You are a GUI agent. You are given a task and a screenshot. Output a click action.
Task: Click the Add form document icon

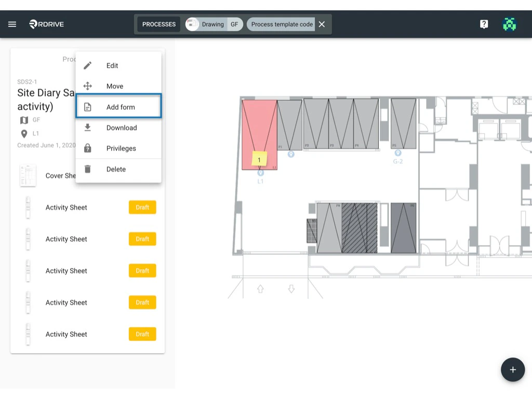tap(87, 107)
